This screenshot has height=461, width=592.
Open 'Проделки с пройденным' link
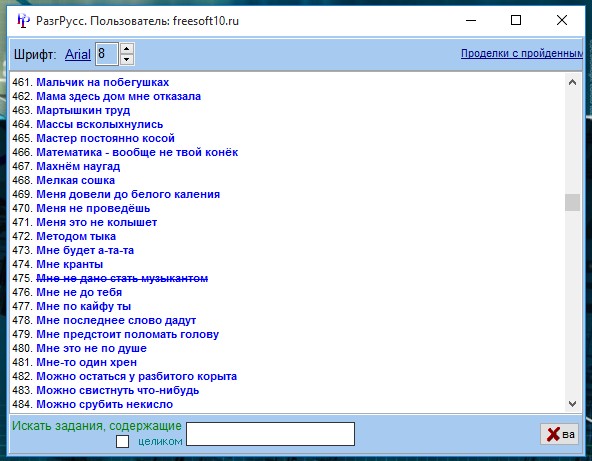click(521, 53)
